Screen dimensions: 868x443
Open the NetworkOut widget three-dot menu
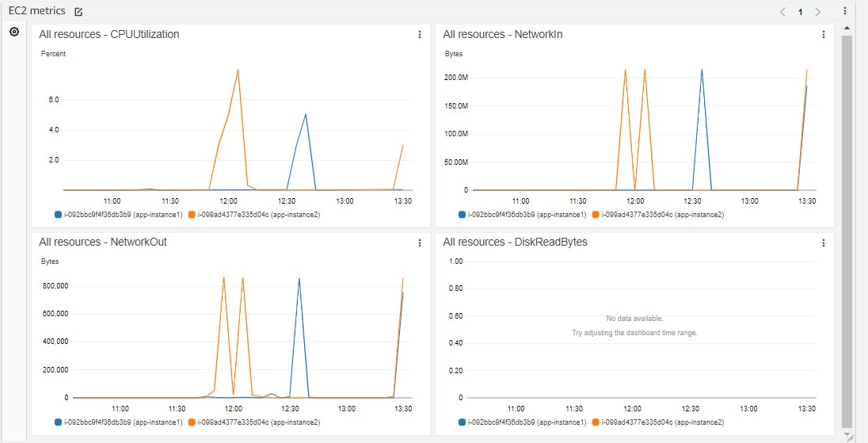pos(420,243)
